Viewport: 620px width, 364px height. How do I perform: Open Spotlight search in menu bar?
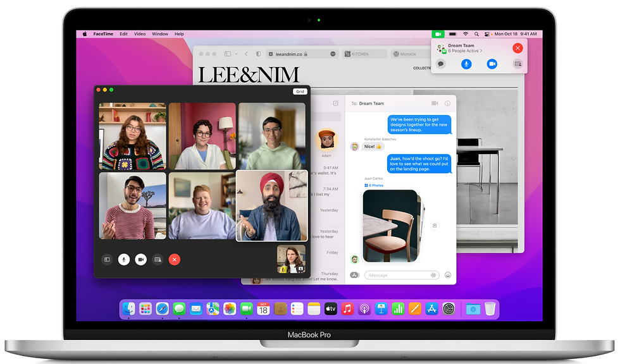click(x=476, y=34)
